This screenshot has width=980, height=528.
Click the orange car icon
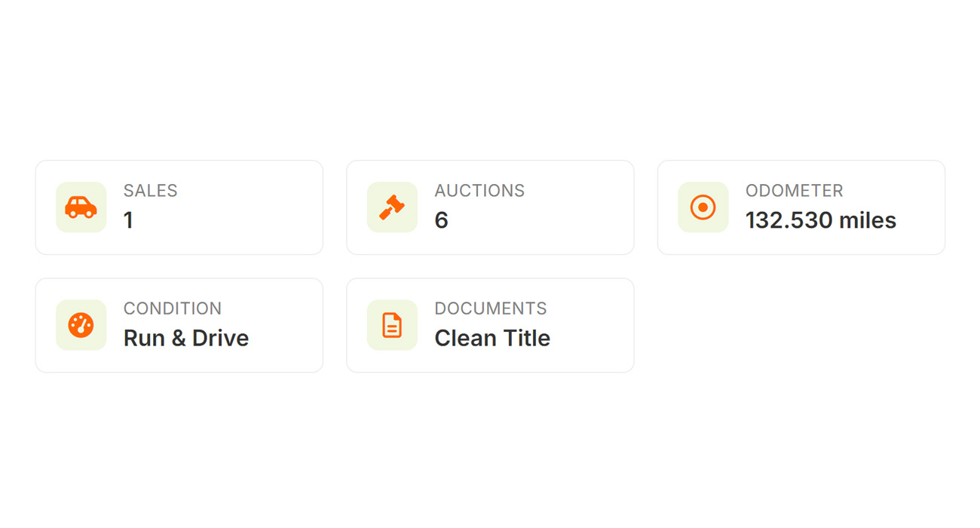tap(81, 207)
